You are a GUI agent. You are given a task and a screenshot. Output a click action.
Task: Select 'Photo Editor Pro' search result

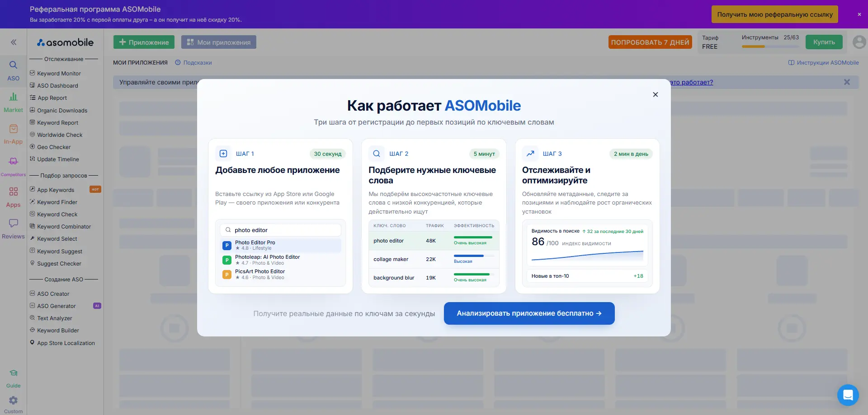click(x=280, y=245)
